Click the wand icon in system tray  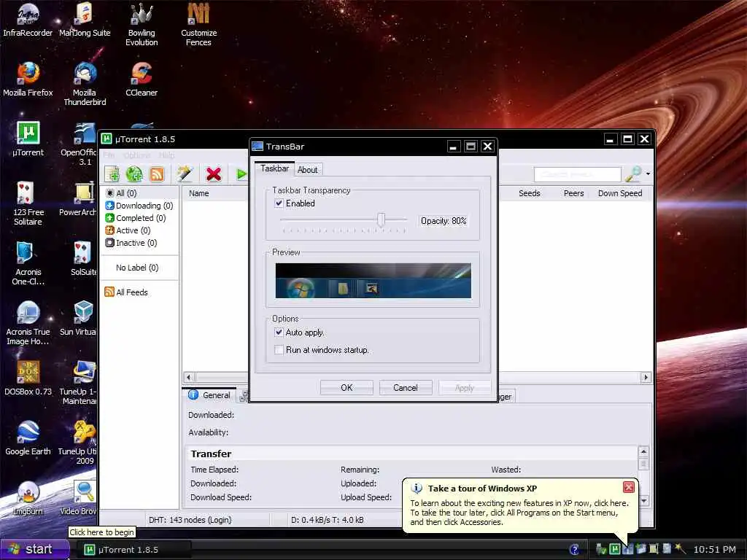pyautogui.click(x=680, y=549)
